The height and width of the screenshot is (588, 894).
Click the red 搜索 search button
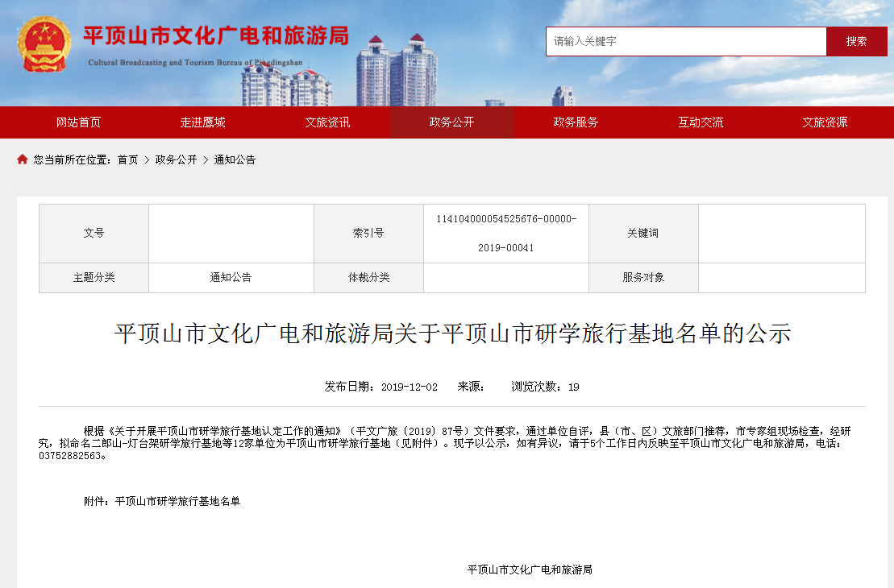point(856,42)
